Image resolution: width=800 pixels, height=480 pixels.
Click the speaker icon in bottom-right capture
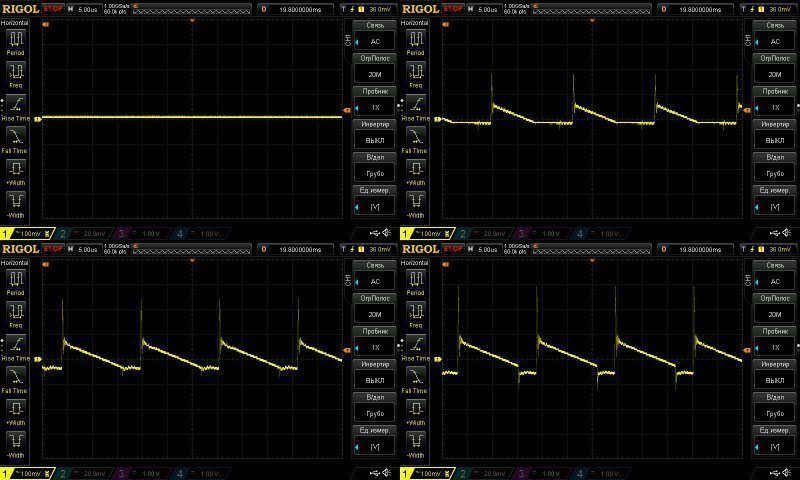point(786,473)
